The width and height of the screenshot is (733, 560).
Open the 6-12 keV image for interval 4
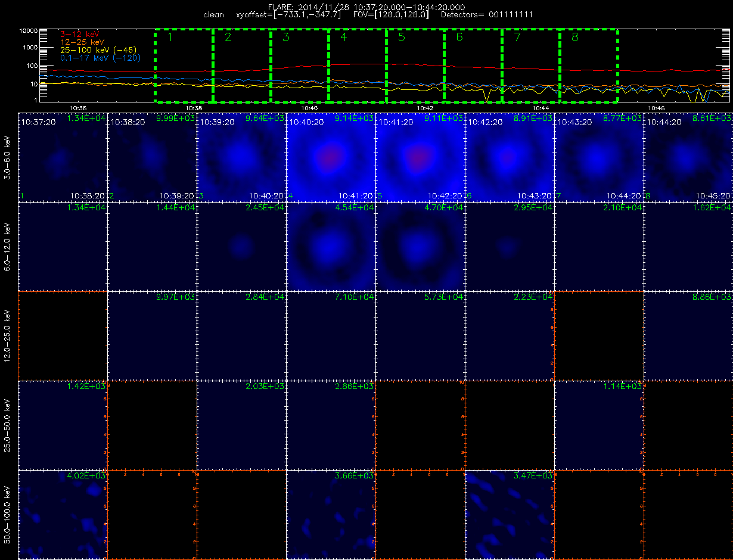331,246
